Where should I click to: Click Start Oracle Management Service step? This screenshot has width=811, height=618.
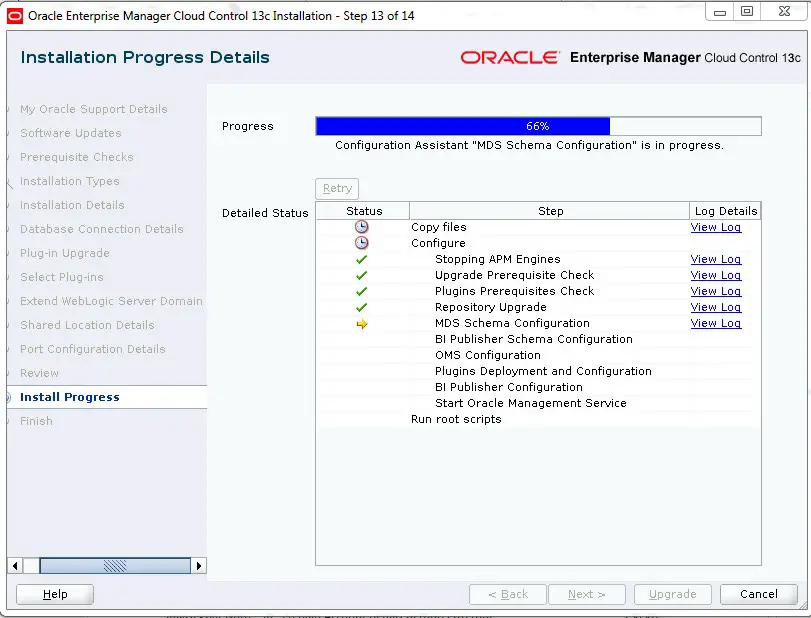click(x=531, y=403)
